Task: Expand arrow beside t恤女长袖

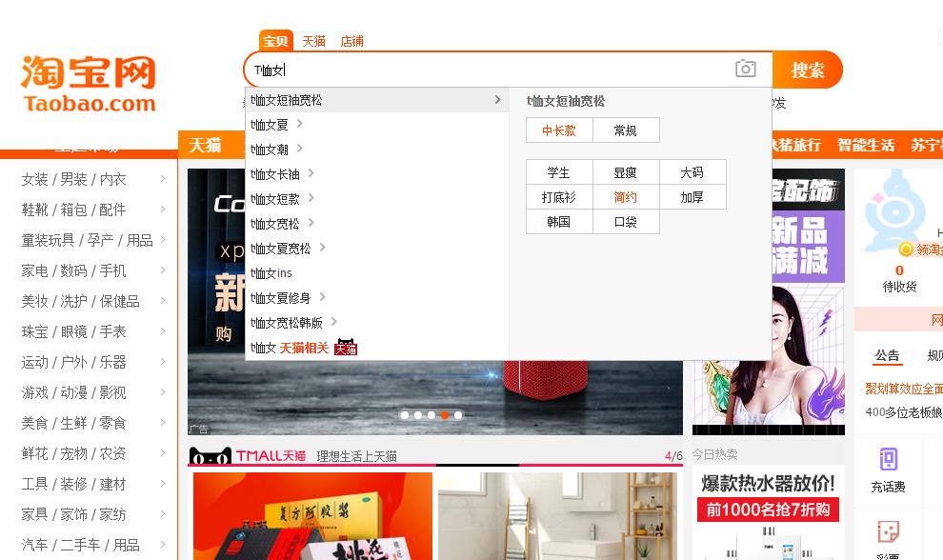Action: pos(311,173)
